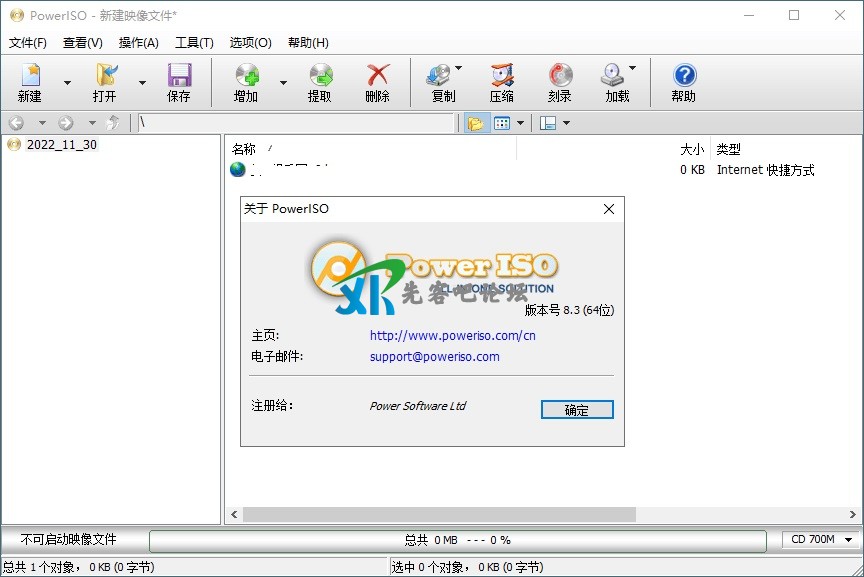
Task: Click the 提取 (Extract) toolbar icon
Action: coord(320,76)
